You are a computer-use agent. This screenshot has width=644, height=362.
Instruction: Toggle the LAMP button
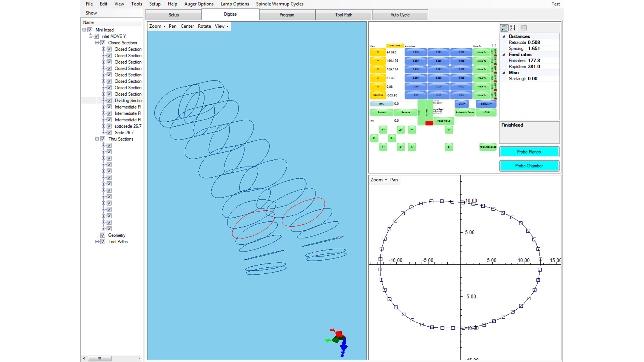click(x=461, y=104)
